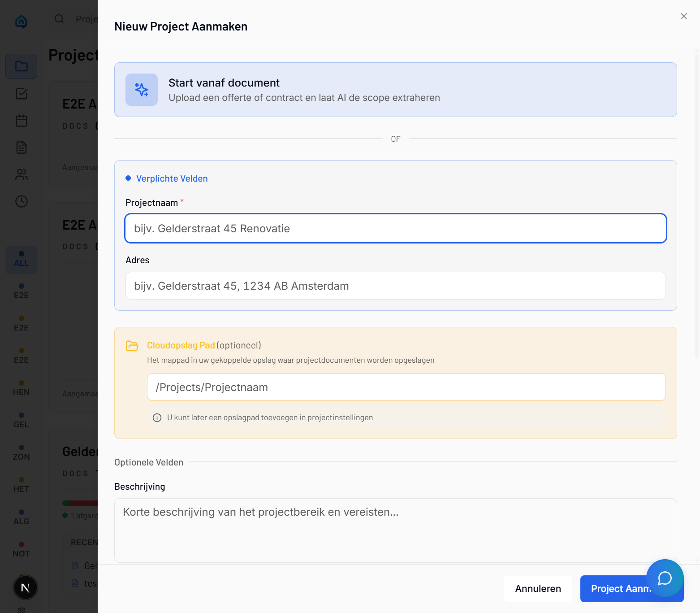Viewport: 700px width, 613px height.
Task: Click the Cloudopslag Pad path field
Action: [x=406, y=387]
